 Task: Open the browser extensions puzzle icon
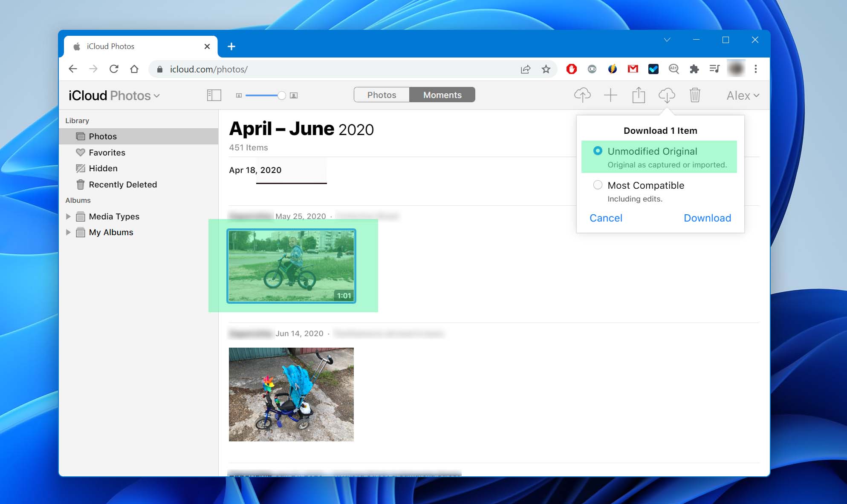[694, 69]
